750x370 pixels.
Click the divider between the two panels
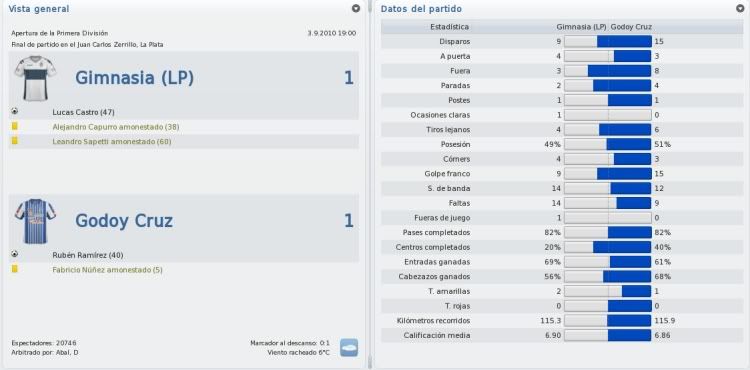coord(369,185)
